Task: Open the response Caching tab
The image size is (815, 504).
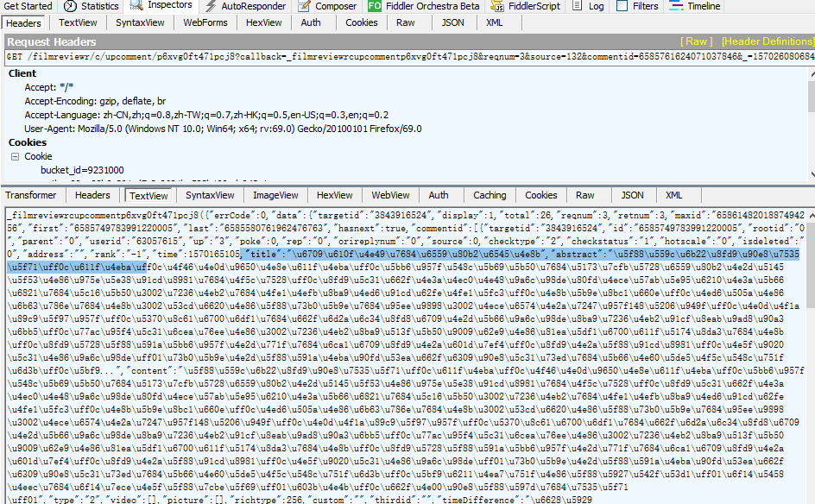Action: tap(490, 195)
